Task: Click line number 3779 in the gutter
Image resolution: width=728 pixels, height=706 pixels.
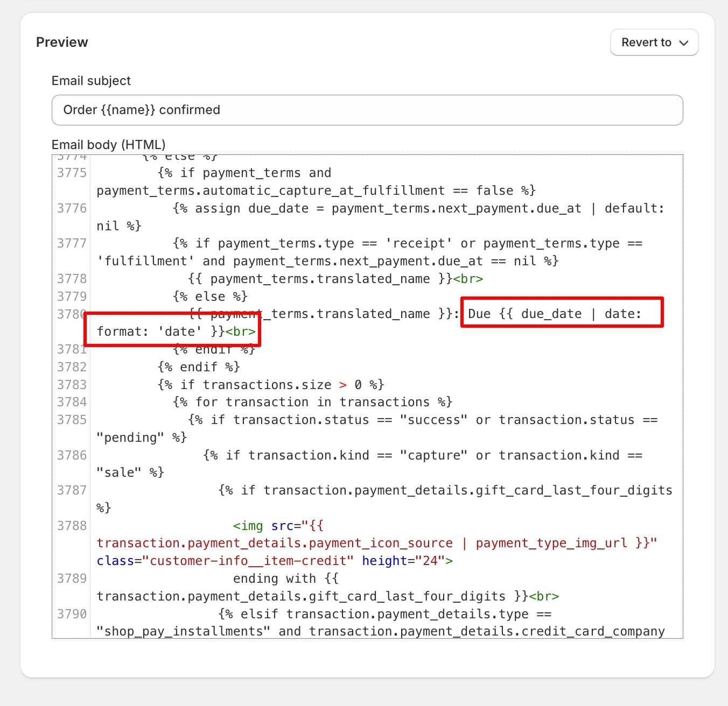Action: (72, 296)
